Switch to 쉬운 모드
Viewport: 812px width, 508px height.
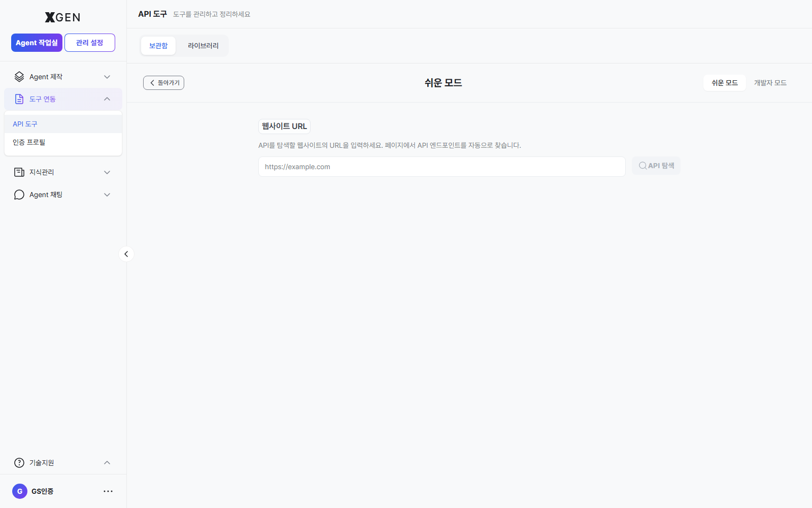point(725,83)
